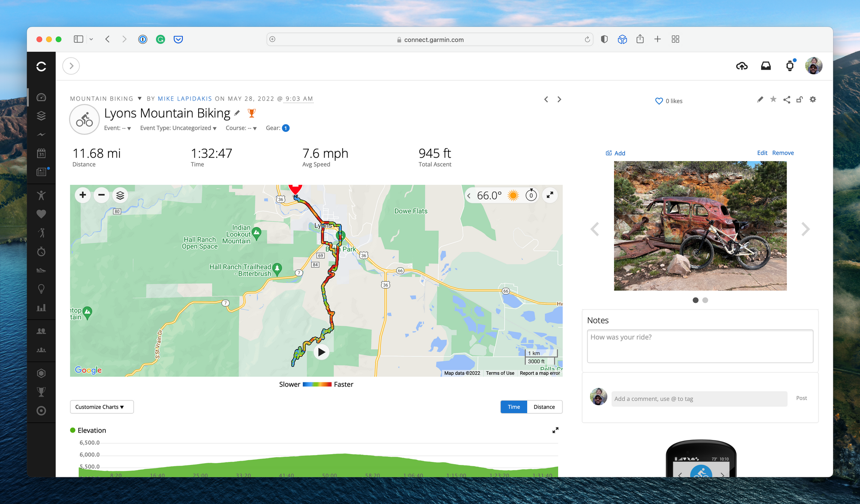Viewport: 860px width, 504px height.
Task: Click the upload icon in top navigation
Action: click(742, 65)
